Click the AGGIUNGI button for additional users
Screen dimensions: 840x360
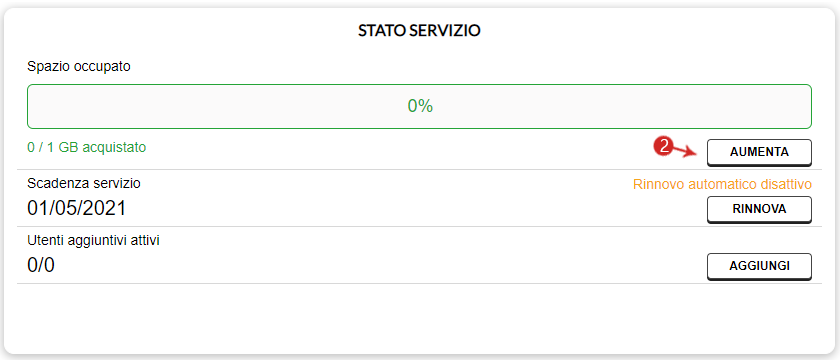tap(759, 266)
